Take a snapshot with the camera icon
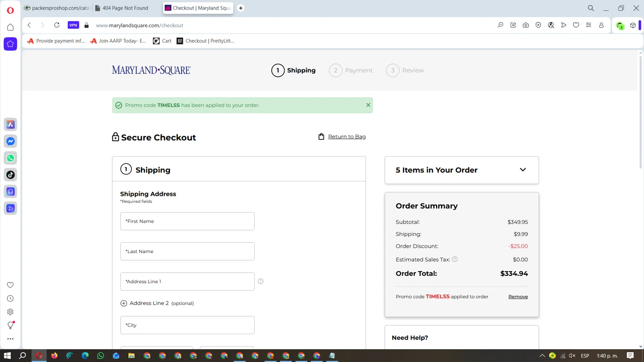The height and width of the screenshot is (362, 644). pos(526,25)
